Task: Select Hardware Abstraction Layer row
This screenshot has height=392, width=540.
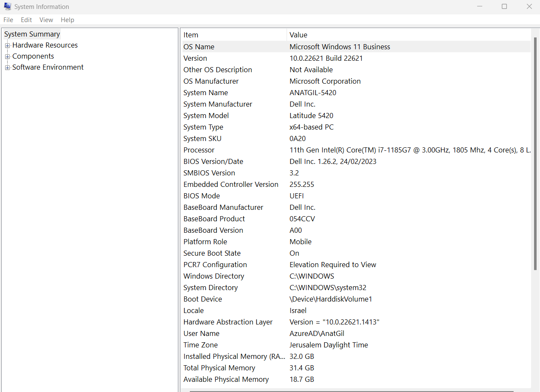Action: coord(357,322)
